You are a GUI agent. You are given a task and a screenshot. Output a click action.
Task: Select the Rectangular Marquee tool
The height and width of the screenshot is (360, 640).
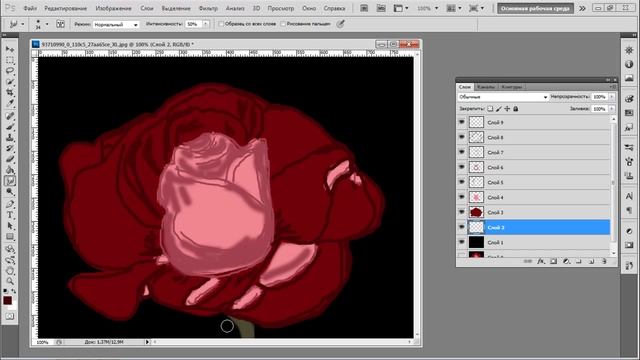coord(10,60)
